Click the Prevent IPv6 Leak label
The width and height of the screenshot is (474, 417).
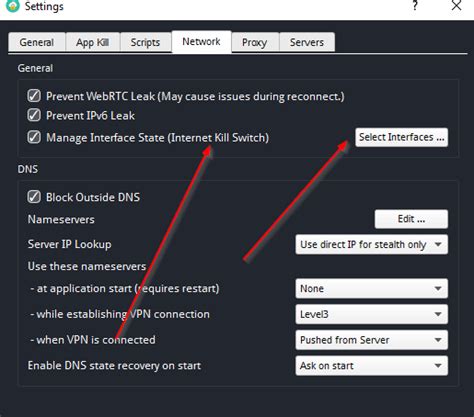[90, 116]
